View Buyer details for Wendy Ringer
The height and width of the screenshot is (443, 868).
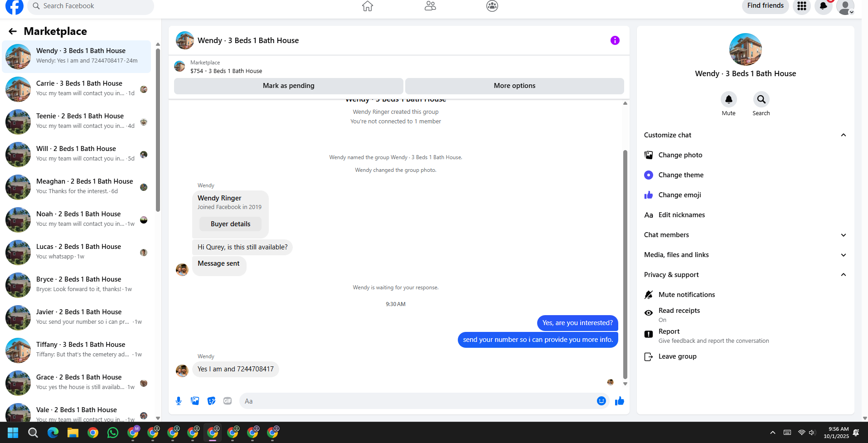(230, 224)
